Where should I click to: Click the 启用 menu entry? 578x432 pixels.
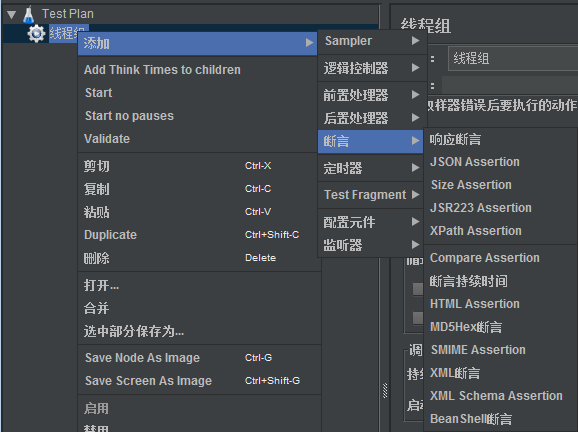coord(199,408)
